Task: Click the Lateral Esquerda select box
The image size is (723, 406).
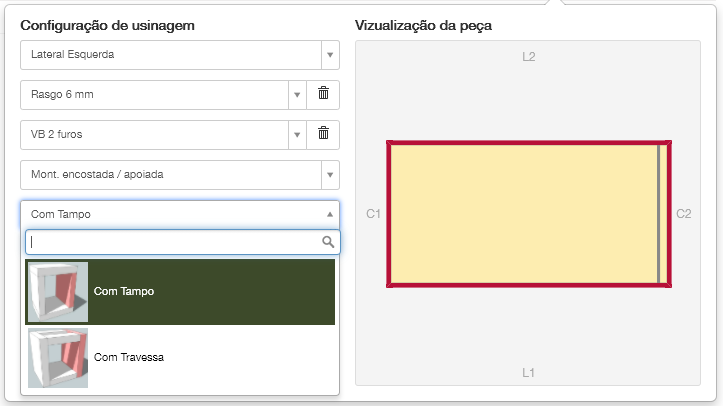Action: [x=170, y=55]
